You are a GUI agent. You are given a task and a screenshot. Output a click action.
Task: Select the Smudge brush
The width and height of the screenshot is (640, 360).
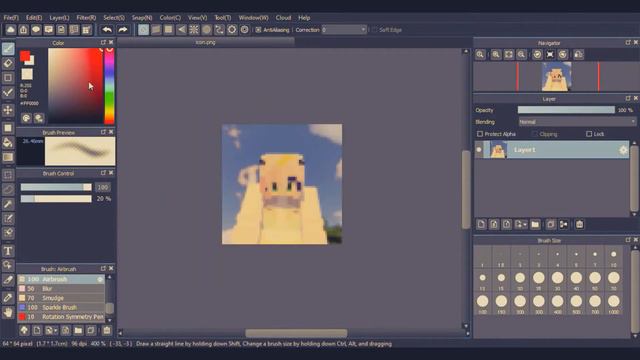61,298
